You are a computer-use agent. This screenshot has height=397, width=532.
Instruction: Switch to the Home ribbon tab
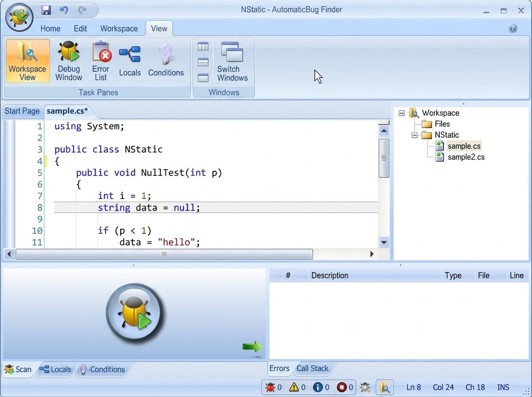pyautogui.click(x=51, y=28)
